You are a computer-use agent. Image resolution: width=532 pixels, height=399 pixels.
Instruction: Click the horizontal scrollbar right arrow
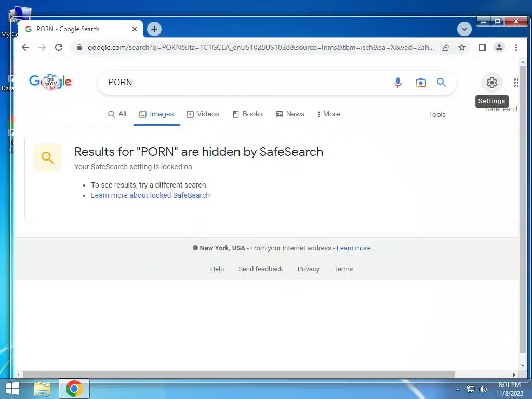pos(514,375)
